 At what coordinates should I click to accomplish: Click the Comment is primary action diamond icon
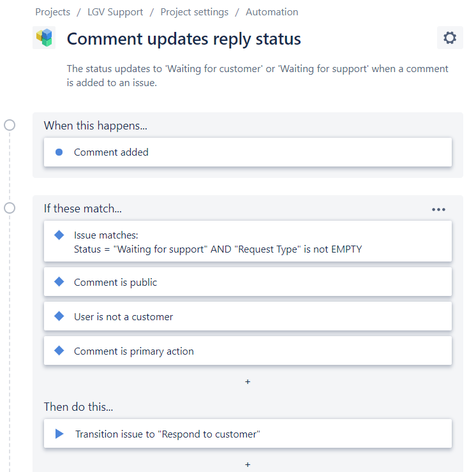[59, 351]
